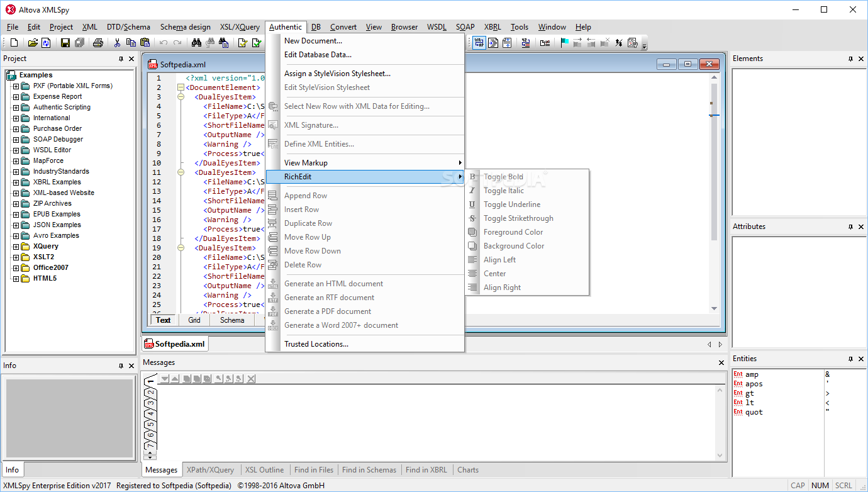Click the Previous message up-arrow icon
The image size is (868, 492).
point(175,378)
